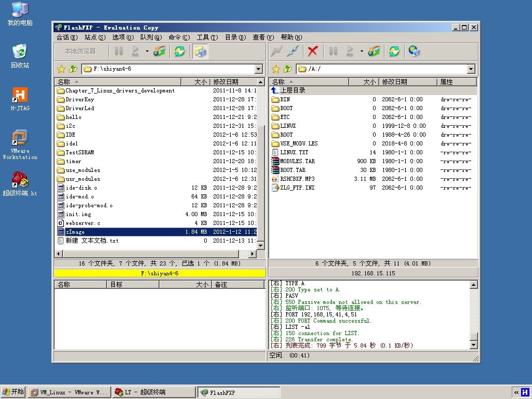The image size is (532, 399).
Task: Select the DriverLed folder
Action: 157,109
